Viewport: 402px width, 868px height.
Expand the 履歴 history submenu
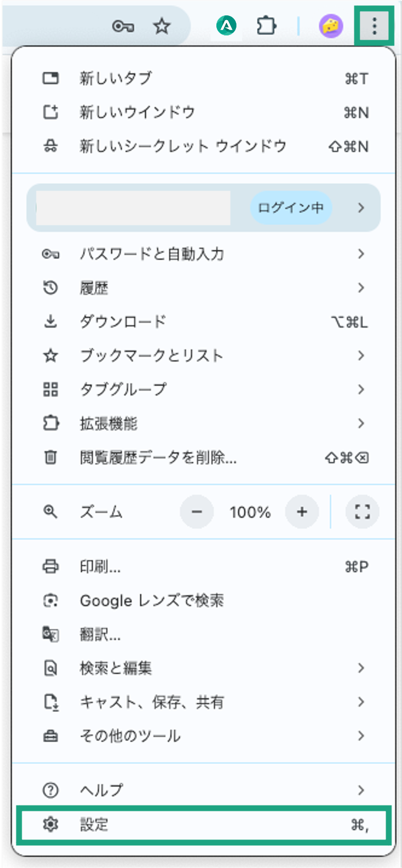point(204,288)
